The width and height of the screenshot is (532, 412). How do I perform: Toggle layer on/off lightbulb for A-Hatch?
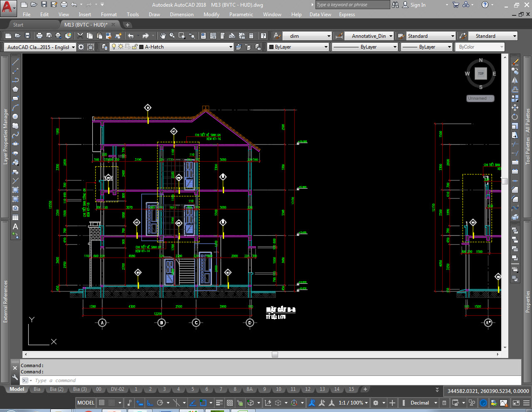tap(114, 47)
